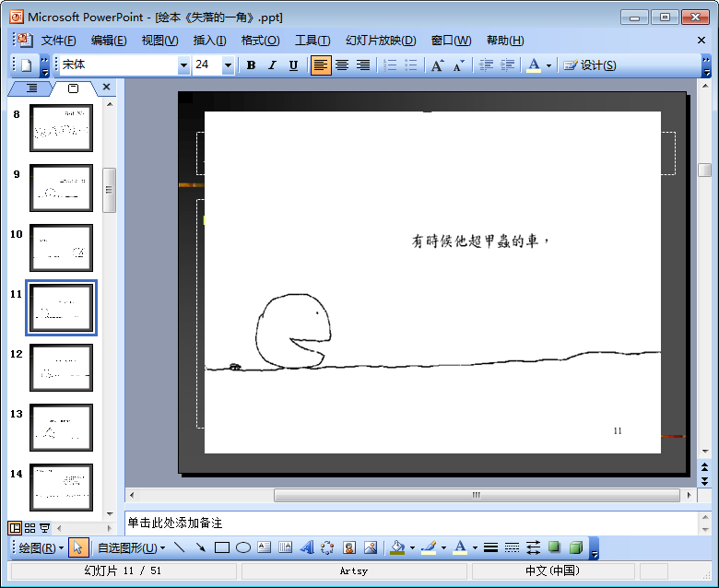Insert a vertical text box
The image size is (719, 588).
point(285,547)
